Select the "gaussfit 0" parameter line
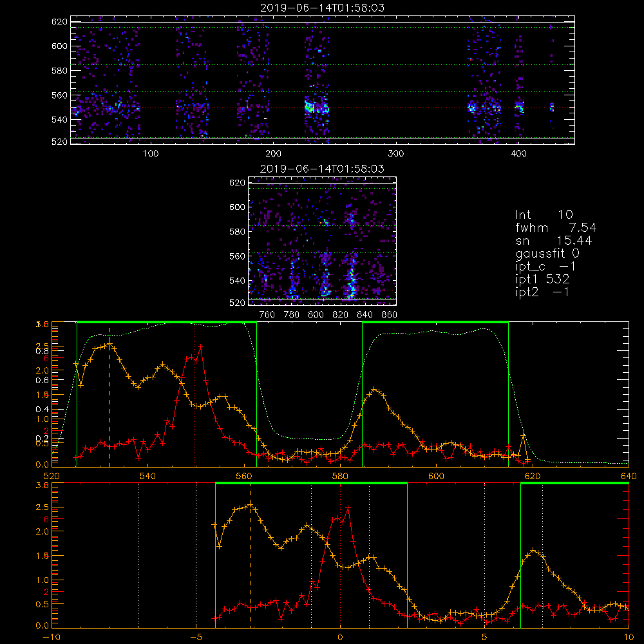The height and width of the screenshot is (644, 644). point(547,253)
